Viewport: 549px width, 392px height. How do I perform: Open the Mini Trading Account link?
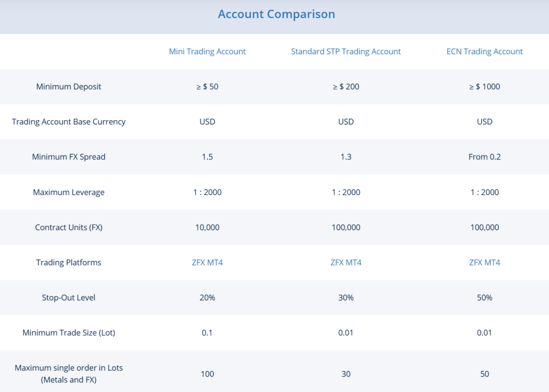click(x=207, y=51)
